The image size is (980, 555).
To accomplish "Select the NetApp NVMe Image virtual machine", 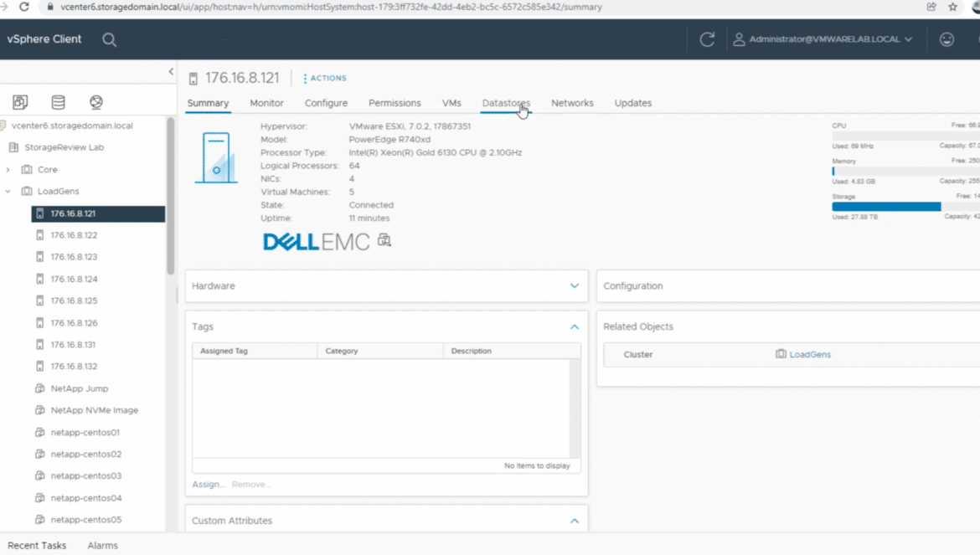I will point(95,410).
